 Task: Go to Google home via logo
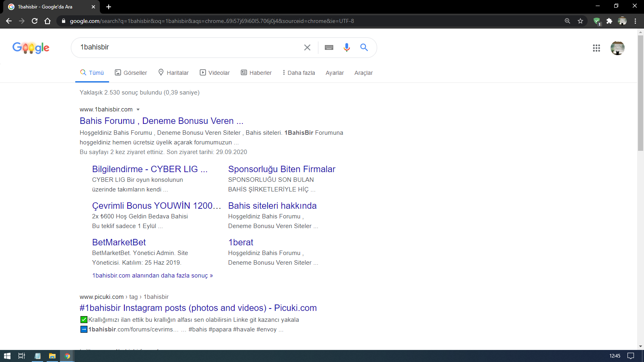click(x=31, y=47)
